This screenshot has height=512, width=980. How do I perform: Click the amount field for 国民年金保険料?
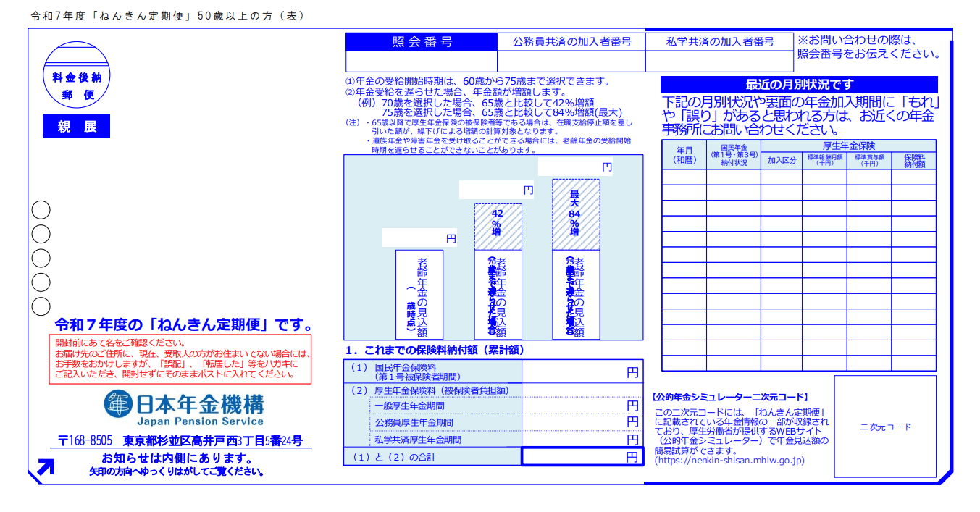tap(582, 372)
